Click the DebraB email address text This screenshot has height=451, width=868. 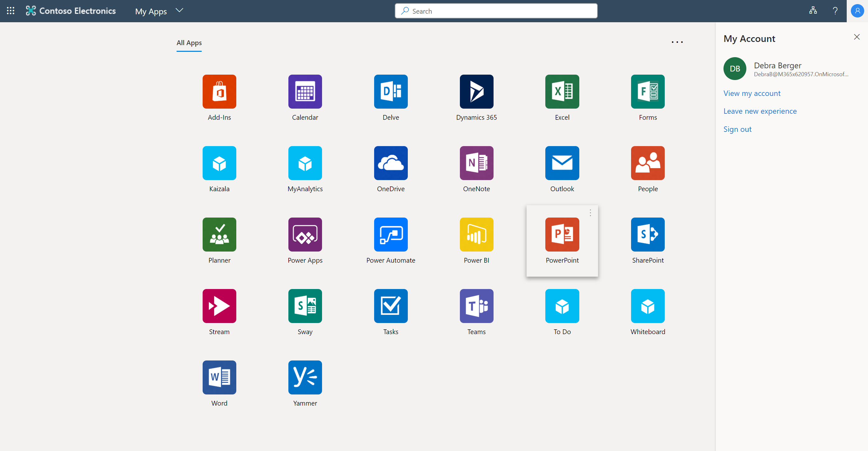[801, 74]
